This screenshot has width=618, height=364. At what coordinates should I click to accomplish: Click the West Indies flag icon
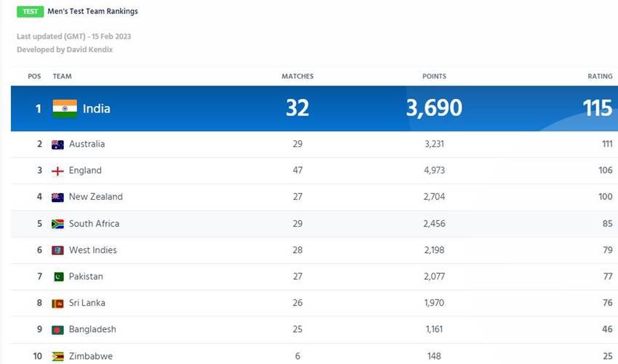tap(58, 251)
